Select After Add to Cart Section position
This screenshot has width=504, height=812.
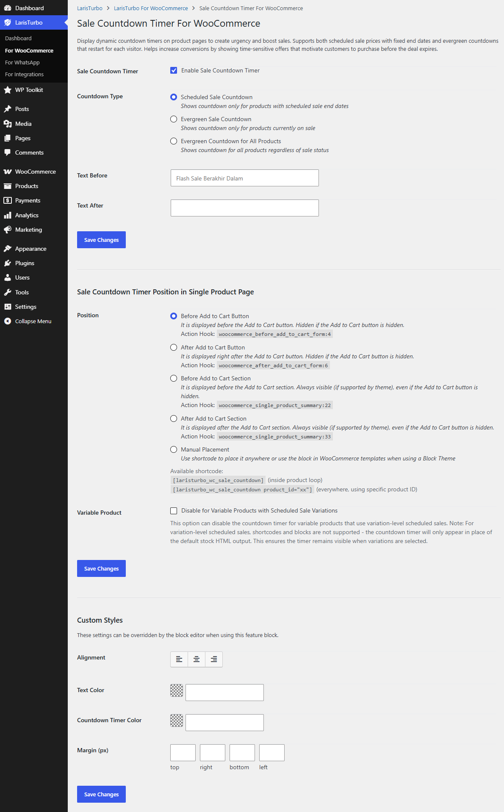pos(174,418)
